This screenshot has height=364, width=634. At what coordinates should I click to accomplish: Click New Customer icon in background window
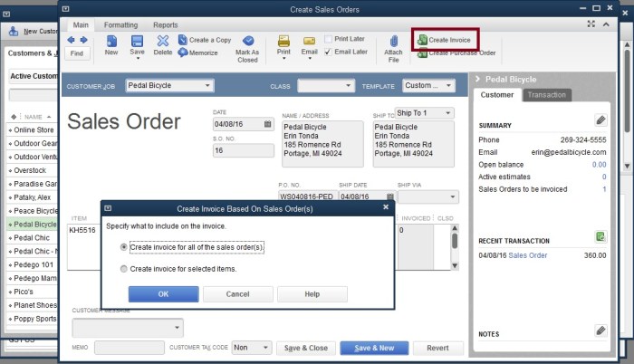point(14,31)
